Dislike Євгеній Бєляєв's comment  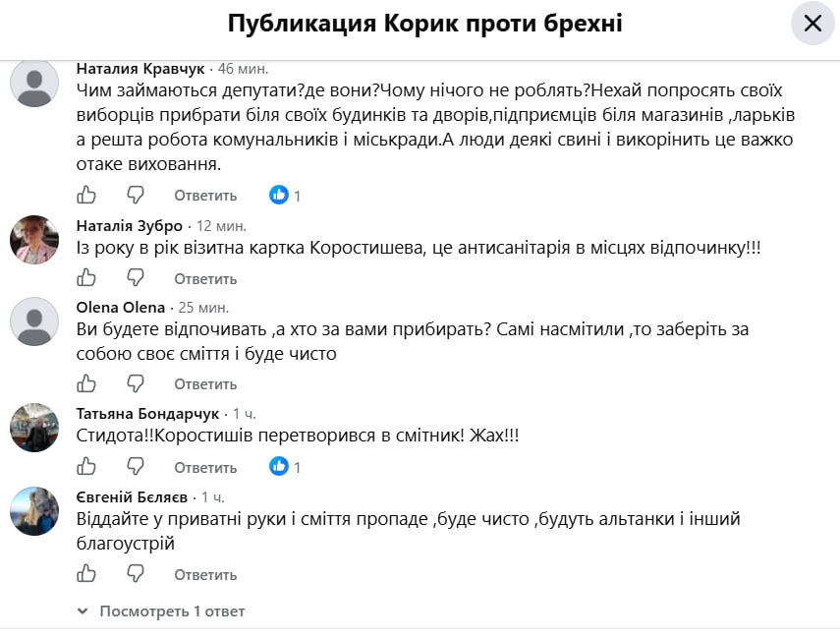point(135,574)
